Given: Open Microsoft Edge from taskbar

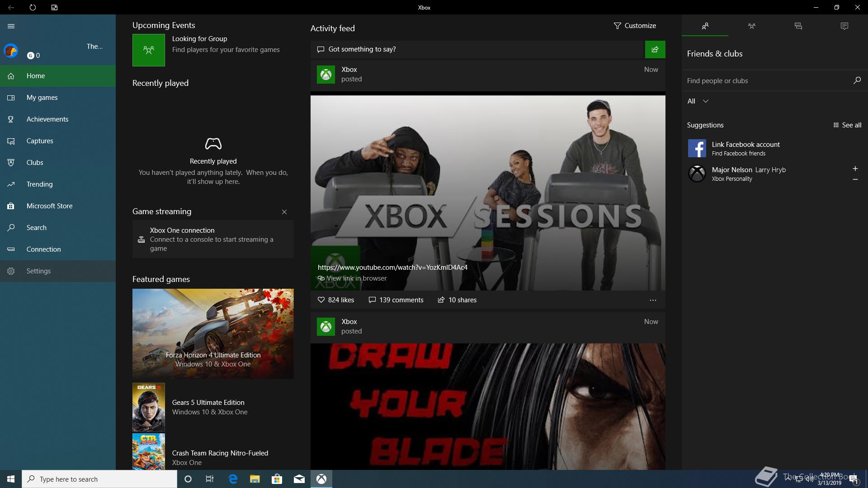Looking at the screenshot, I should [x=233, y=479].
